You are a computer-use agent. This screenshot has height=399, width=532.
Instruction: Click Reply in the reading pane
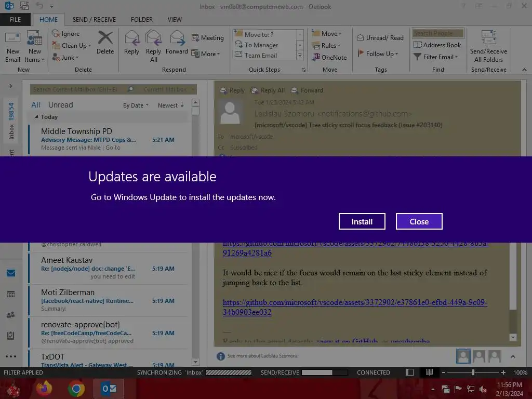(x=232, y=90)
